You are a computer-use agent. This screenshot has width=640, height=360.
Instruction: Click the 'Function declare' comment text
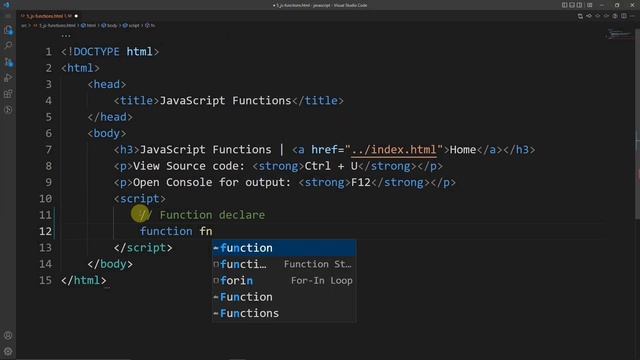tap(212, 215)
